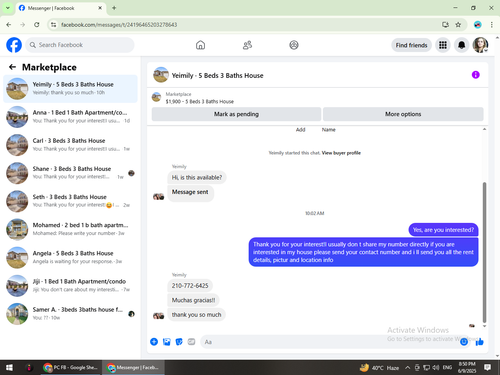Image resolution: width=500 pixels, height=375 pixels.
Task: Click the Facebook logo
Action: [x=14, y=45]
